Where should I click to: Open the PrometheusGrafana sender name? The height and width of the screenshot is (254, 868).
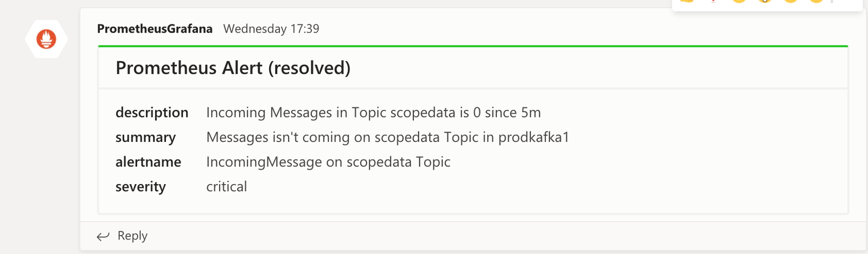coord(155,29)
